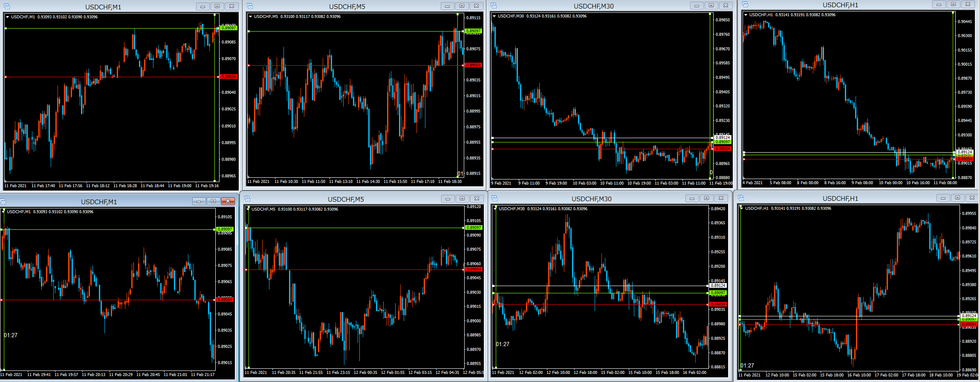Select the green 0.89097 price label in top M1 chart
This screenshot has height=382, width=980.
tap(229, 28)
